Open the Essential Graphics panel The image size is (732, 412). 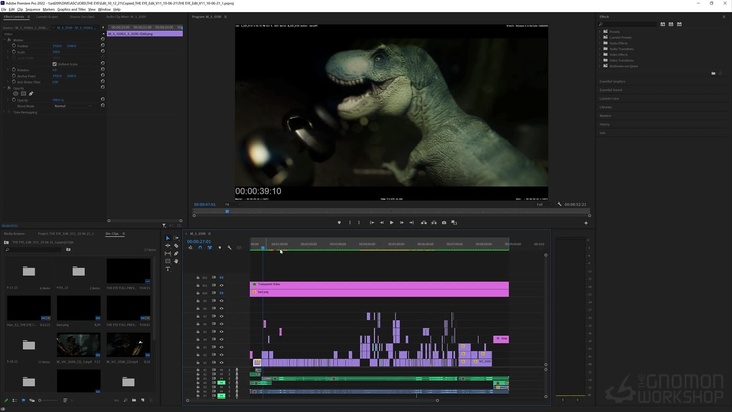(612, 81)
